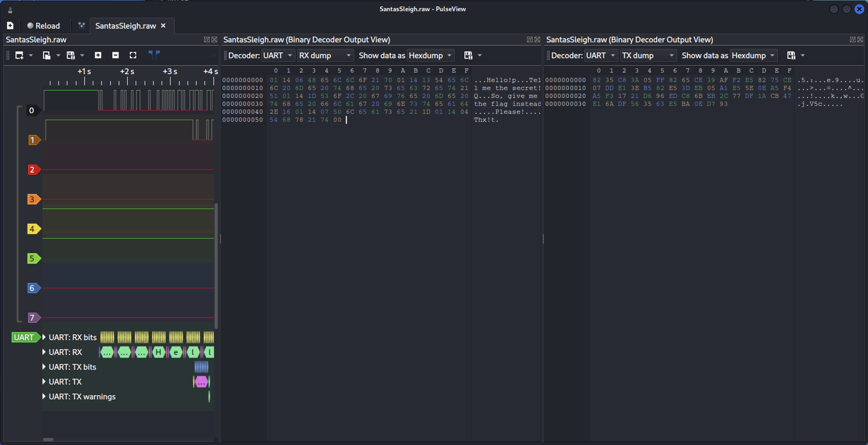Expand the open file dropdown arrow

click(58, 55)
